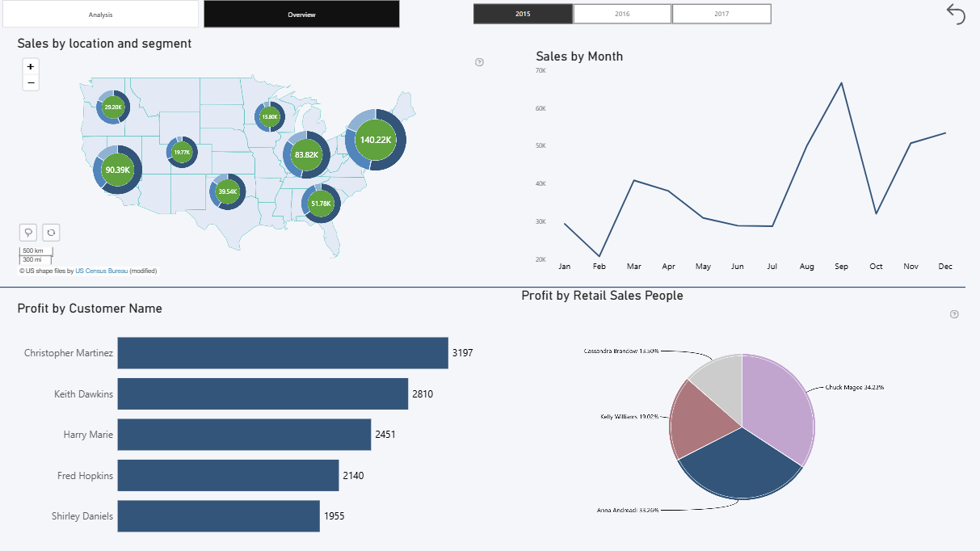Open help icon beside the sales map
This screenshot has width=980, height=551.
479,62
